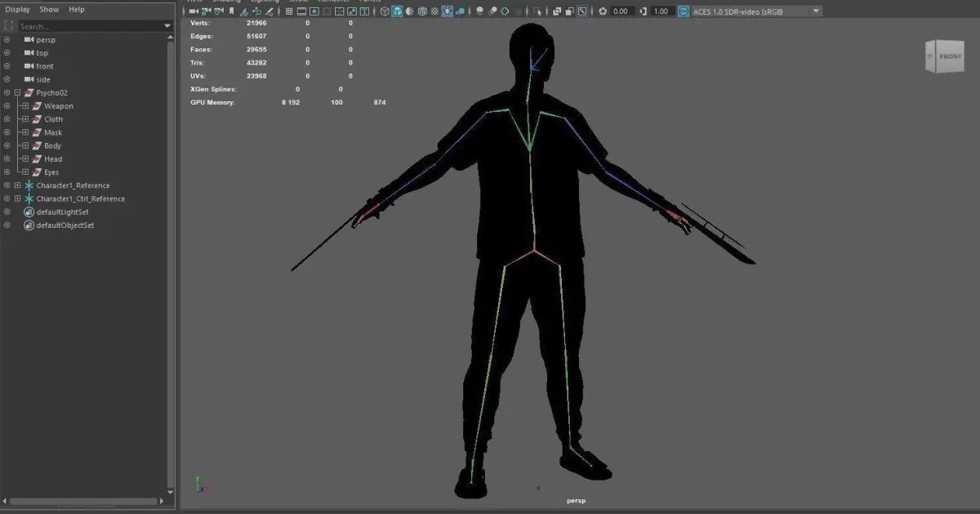Click the camera Bookmarks icon
Image resolution: width=980 pixels, height=514 pixels.
point(231,11)
